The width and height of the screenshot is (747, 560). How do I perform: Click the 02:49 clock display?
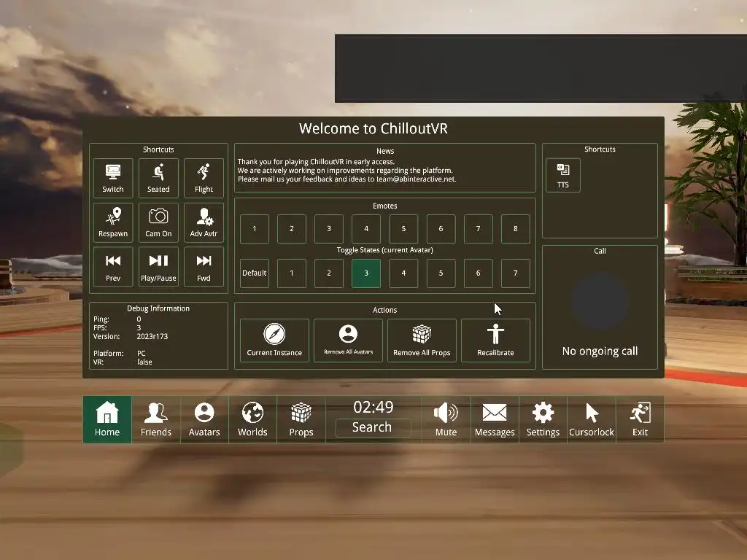(373, 407)
